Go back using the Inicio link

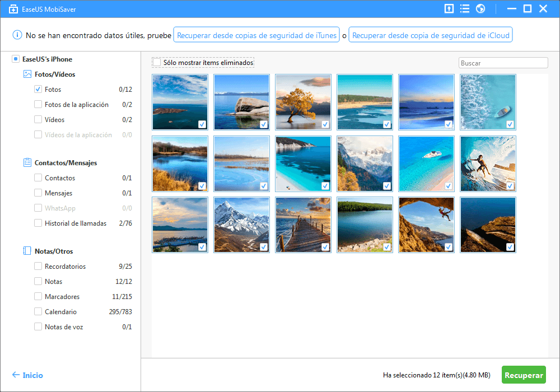(x=27, y=375)
